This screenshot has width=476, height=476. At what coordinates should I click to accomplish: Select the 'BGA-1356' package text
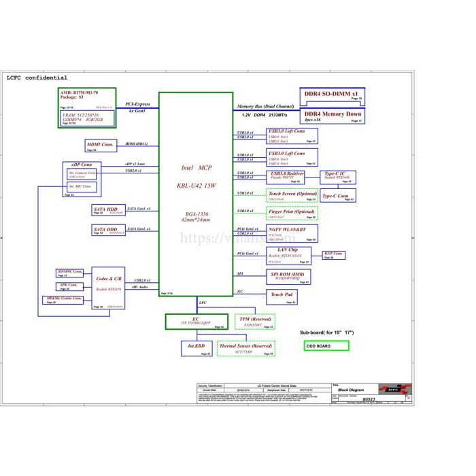click(197, 214)
